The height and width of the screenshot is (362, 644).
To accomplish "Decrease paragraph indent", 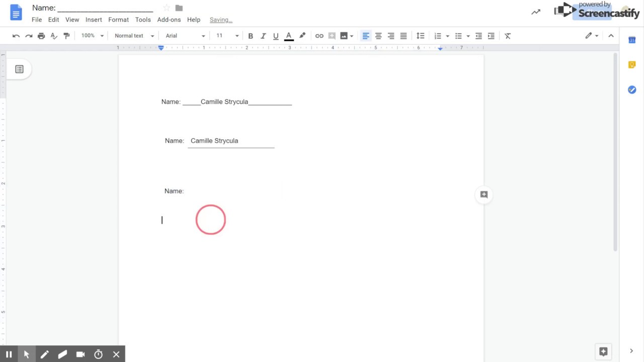I will pos(478,36).
